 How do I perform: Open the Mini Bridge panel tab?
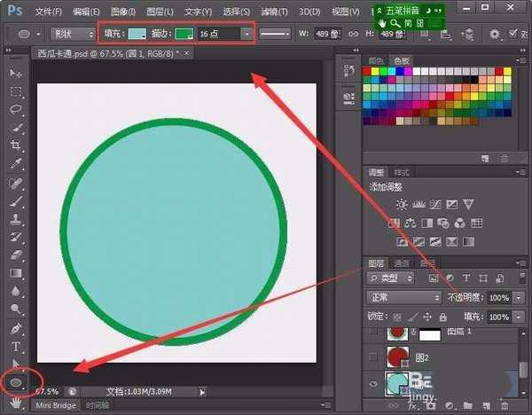55,405
